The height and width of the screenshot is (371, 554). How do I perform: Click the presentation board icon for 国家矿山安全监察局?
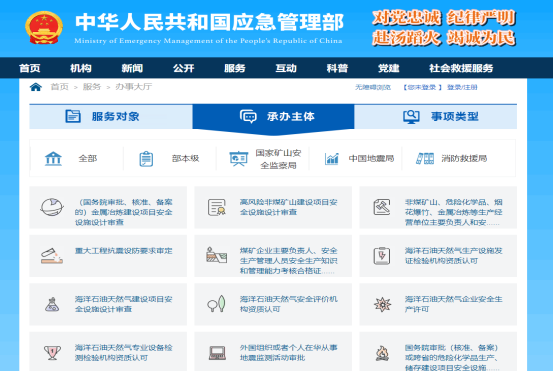point(238,159)
